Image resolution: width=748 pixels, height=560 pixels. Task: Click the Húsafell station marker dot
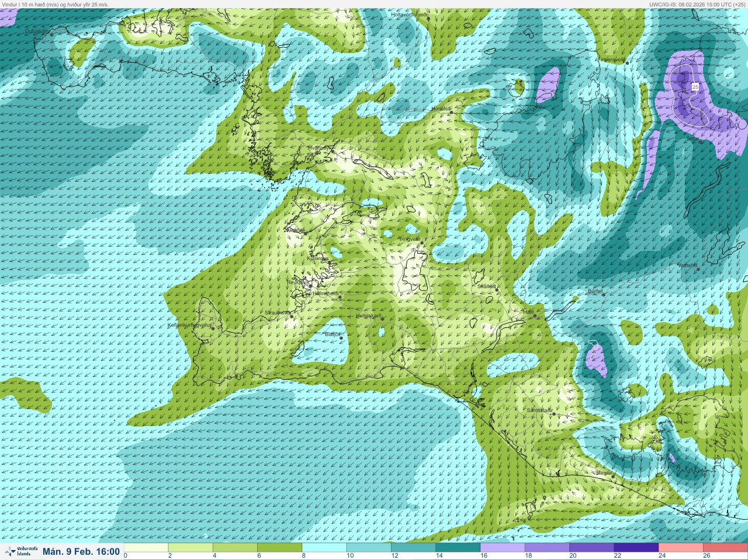[451, 112]
